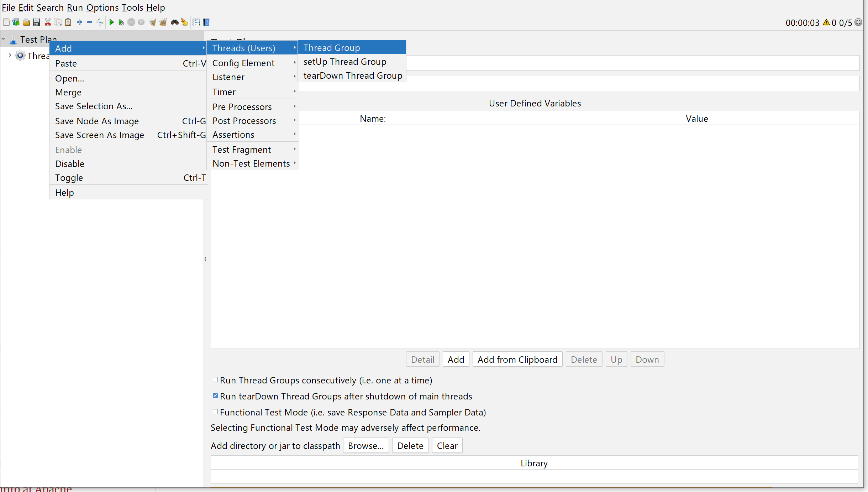
Task: Open the Post Processors submenu
Action: pyautogui.click(x=253, y=121)
